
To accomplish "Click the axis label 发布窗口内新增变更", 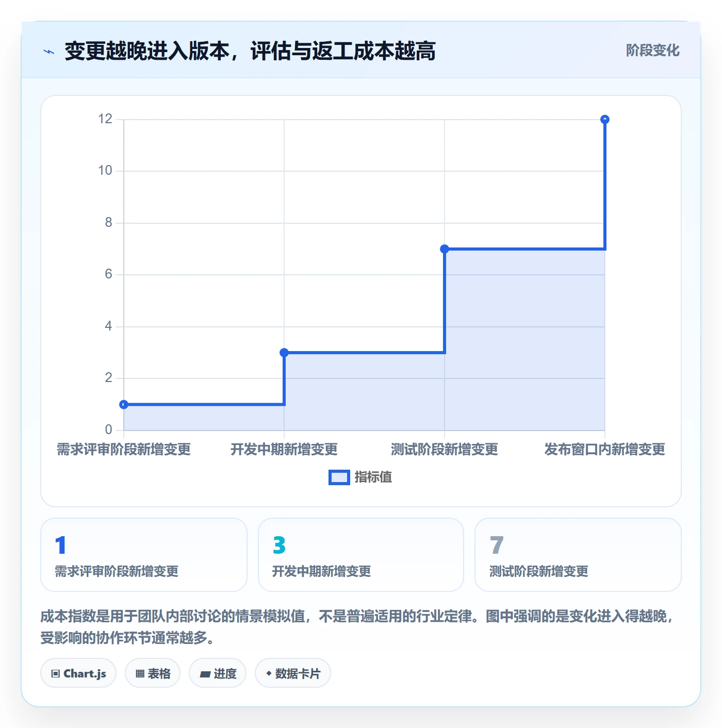I will [605, 450].
